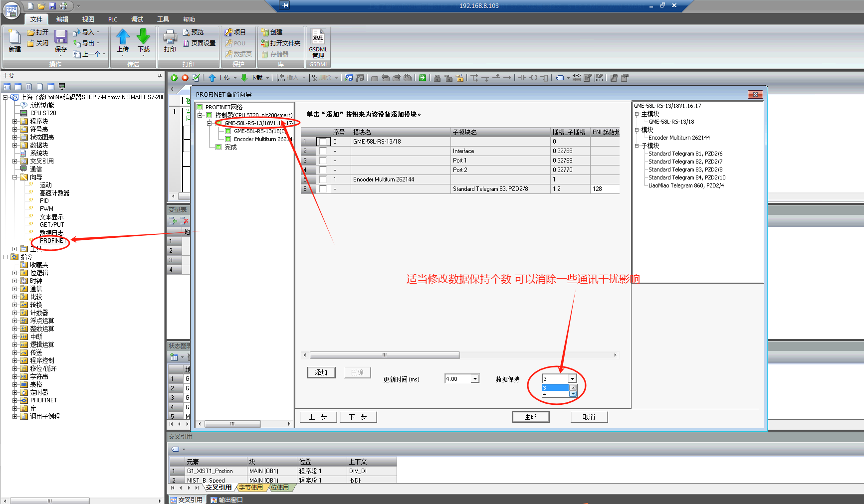Open 数据保持 dropdown showing 3
The width and height of the screenshot is (864, 504).
(x=572, y=379)
